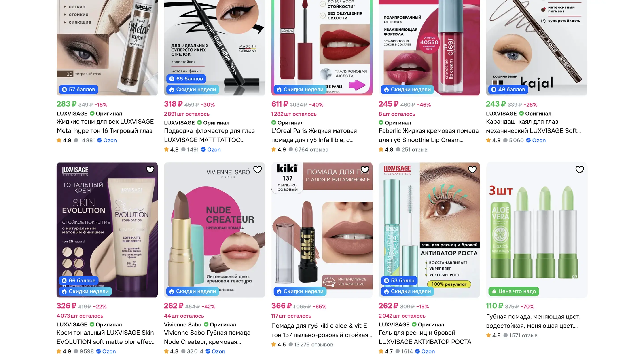Open Faberlic Smoothie Lip Cream product link
644x362 pixels.
428,135
